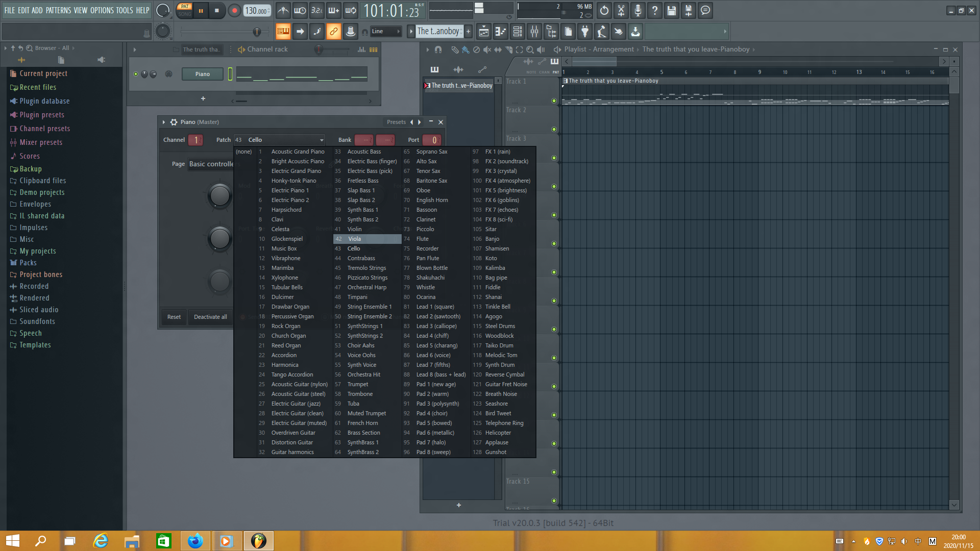Click the Channel rack swing slider
This screenshot has width=980, height=551.
tap(319, 49)
